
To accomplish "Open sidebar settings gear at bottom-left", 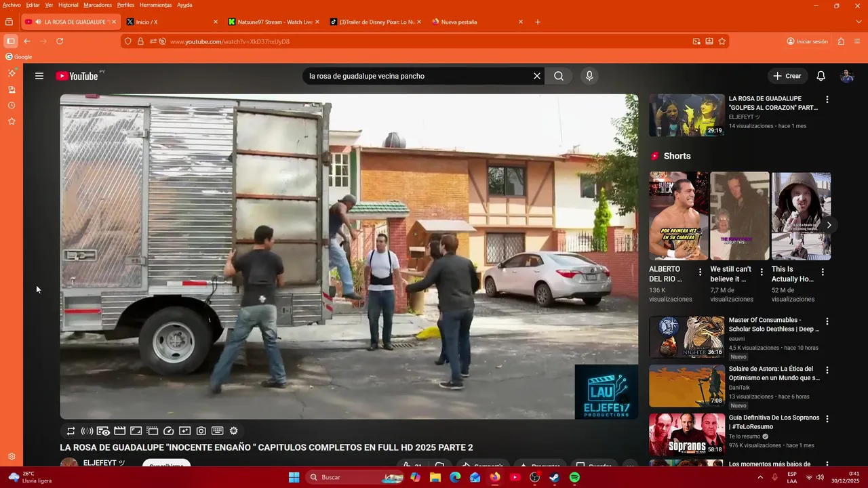I will tap(12, 457).
